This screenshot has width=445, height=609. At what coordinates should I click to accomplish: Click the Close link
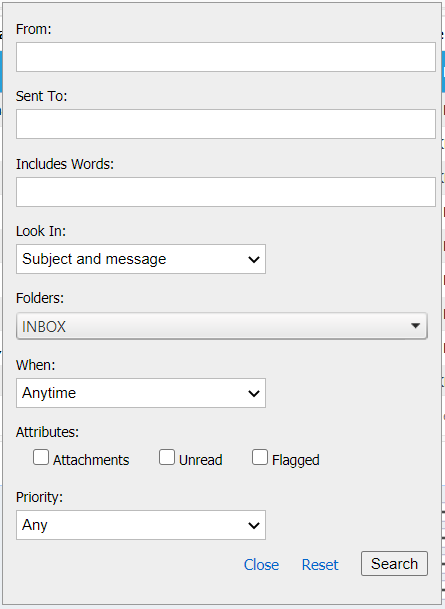[x=261, y=565]
